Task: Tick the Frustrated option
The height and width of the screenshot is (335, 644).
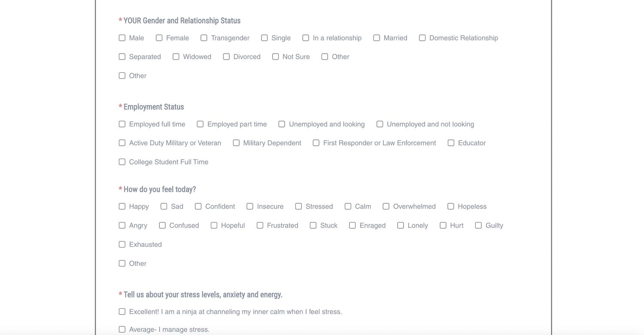Action: [x=260, y=225]
